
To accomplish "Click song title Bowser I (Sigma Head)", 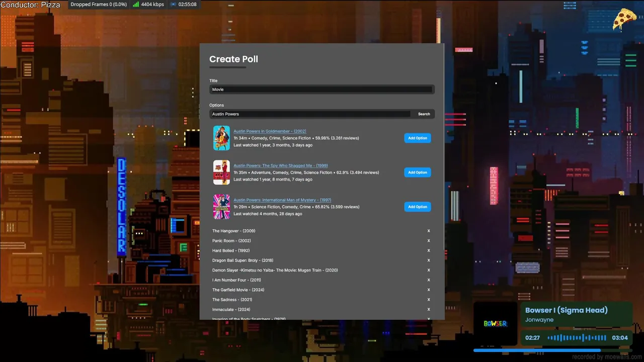I will point(567,310).
